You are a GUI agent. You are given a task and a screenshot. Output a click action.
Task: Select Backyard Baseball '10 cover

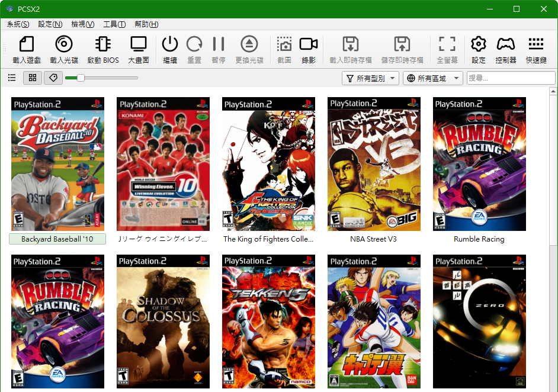(57, 164)
